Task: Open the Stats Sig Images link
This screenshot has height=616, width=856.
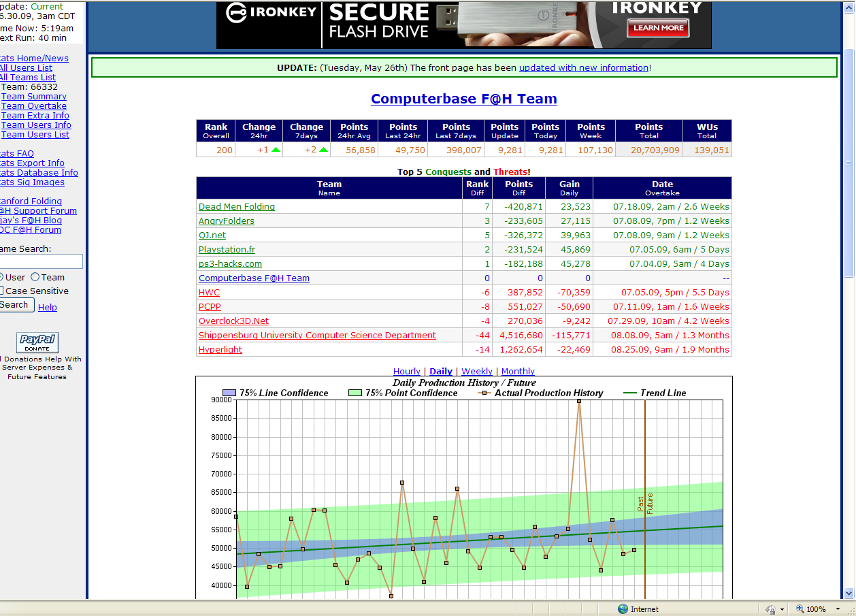Action: pyautogui.click(x=32, y=182)
